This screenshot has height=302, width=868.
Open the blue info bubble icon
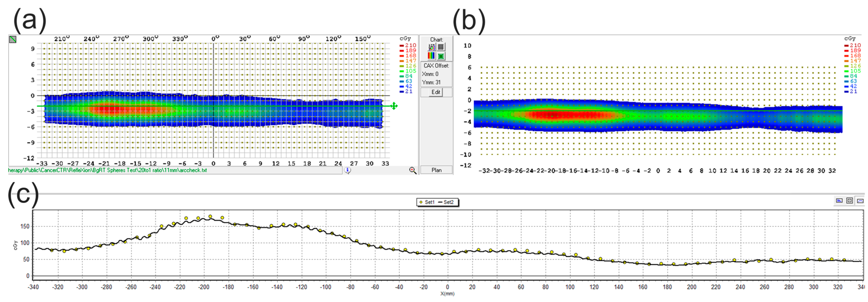[348, 171]
